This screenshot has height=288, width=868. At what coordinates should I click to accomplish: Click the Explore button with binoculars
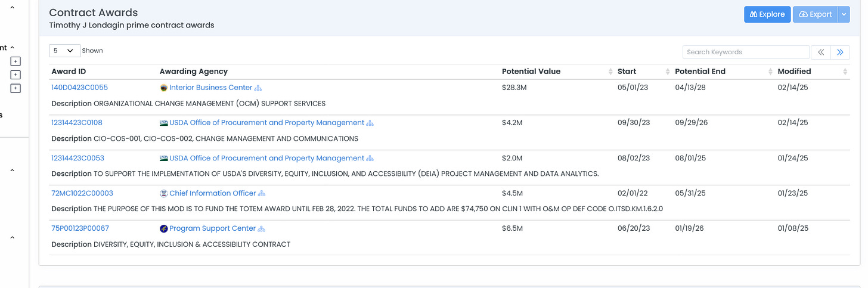767,14
